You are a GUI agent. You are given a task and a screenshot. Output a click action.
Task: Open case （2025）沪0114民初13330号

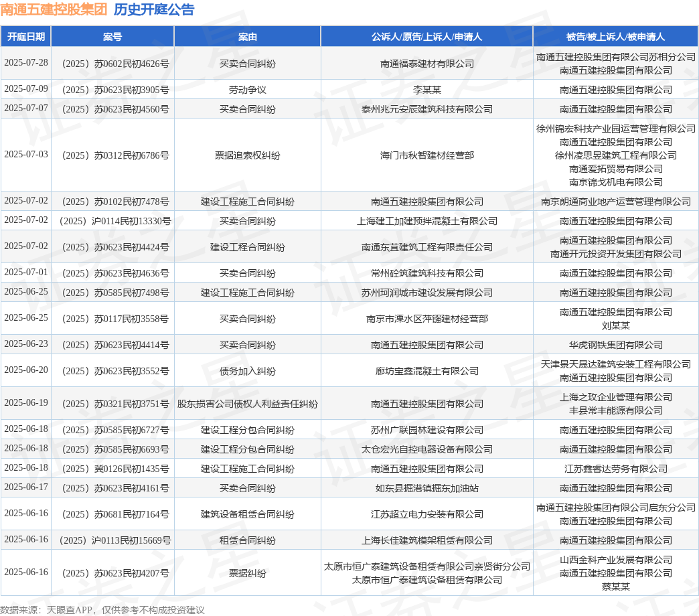click(112, 221)
